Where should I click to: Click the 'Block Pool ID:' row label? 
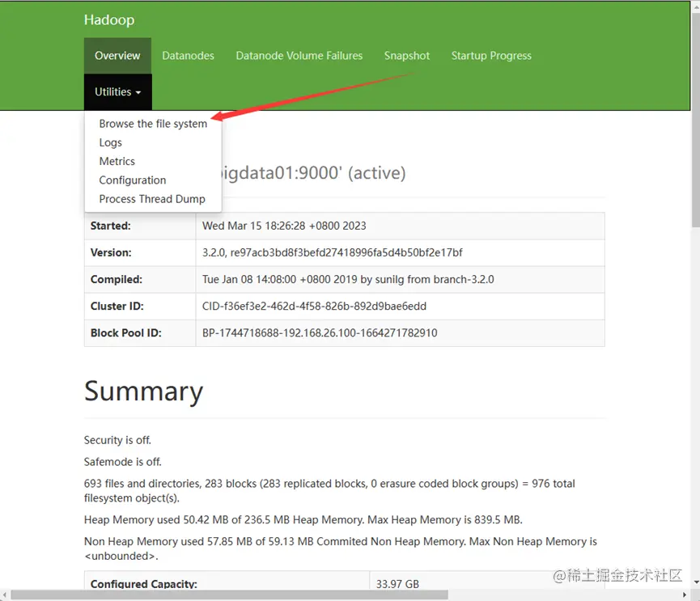click(126, 332)
